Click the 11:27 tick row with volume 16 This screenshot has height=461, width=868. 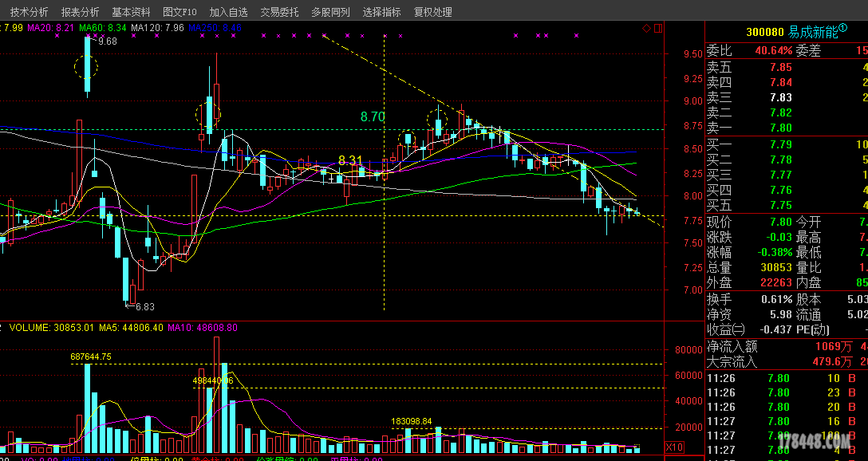787,422
